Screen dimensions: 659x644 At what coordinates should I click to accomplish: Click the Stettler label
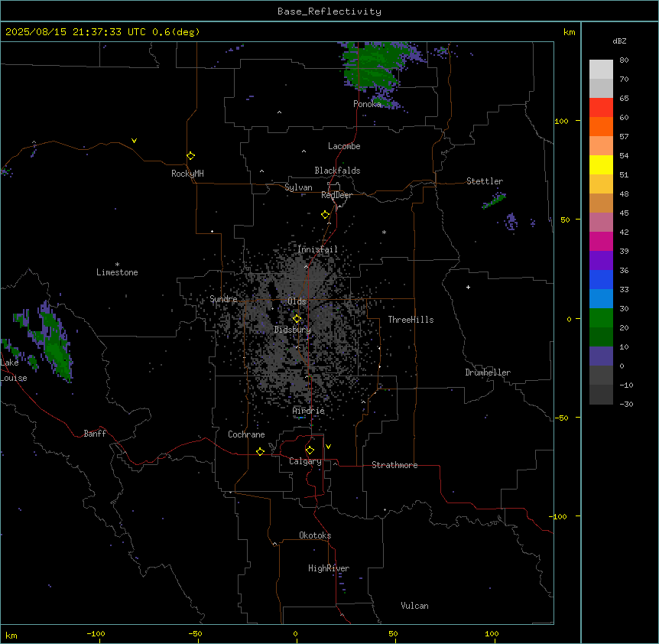tap(485, 181)
